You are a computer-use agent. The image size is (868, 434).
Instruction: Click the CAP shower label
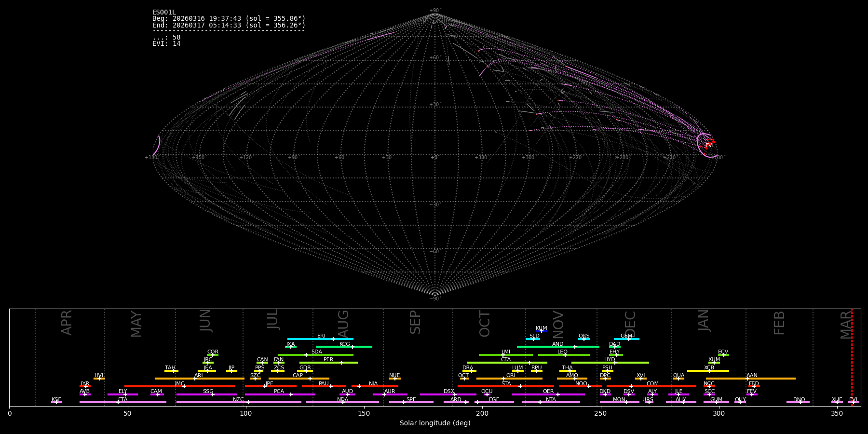pos(298,376)
